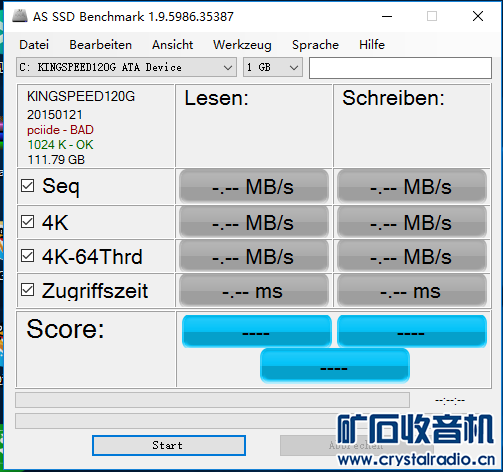Click the Abbrechen button
The width and height of the screenshot is (503, 472).
click(357, 445)
